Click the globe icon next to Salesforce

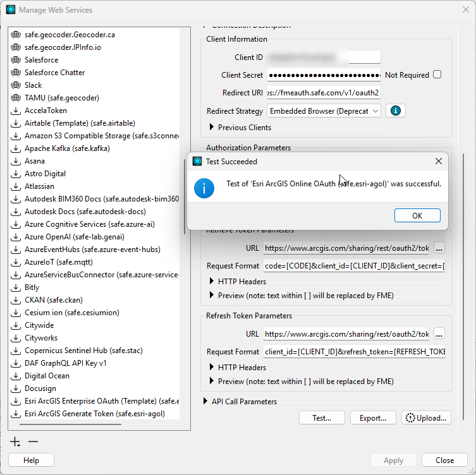[16, 60]
